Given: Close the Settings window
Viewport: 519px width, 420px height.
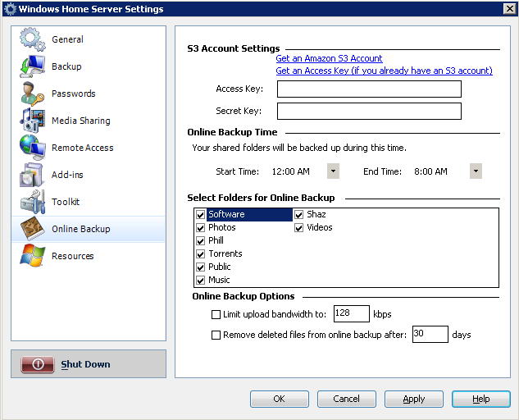Looking at the screenshot, I should pyautogui.click(x=510, y=8).
